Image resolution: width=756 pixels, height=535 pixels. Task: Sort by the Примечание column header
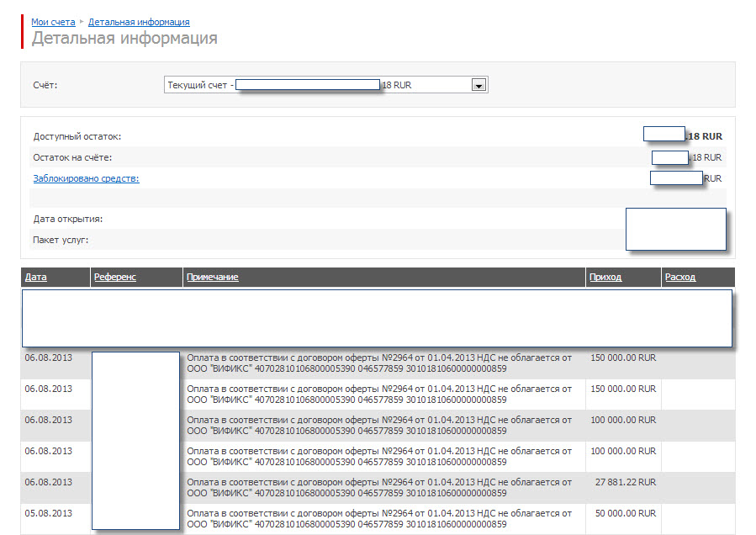(x=213, y=277)
